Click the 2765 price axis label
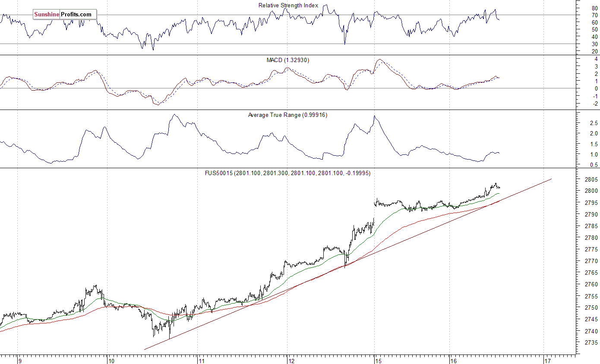 point(591,273)
